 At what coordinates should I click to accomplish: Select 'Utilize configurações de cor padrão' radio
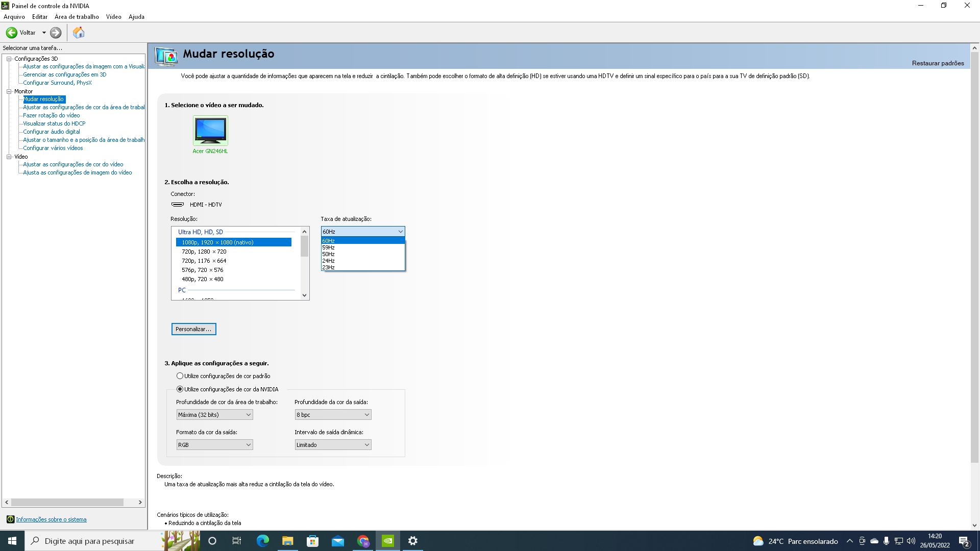pyautogui.click(x=180, y=376)
